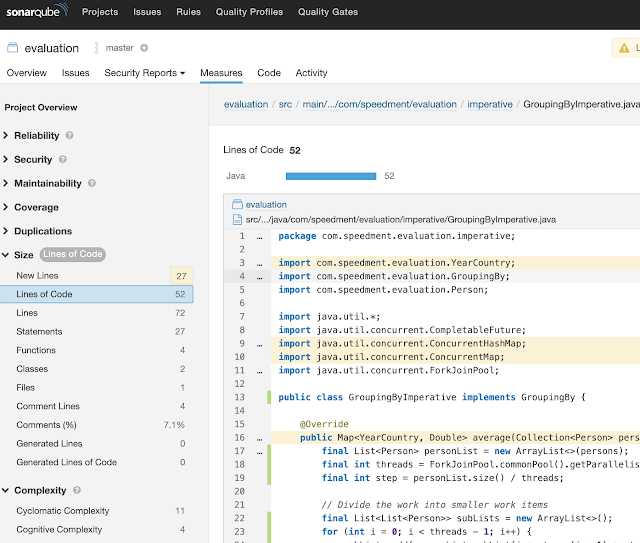Viewport: 640px width, 543px height.
Task: Click the Java lines of code bar
Action: 331,176
